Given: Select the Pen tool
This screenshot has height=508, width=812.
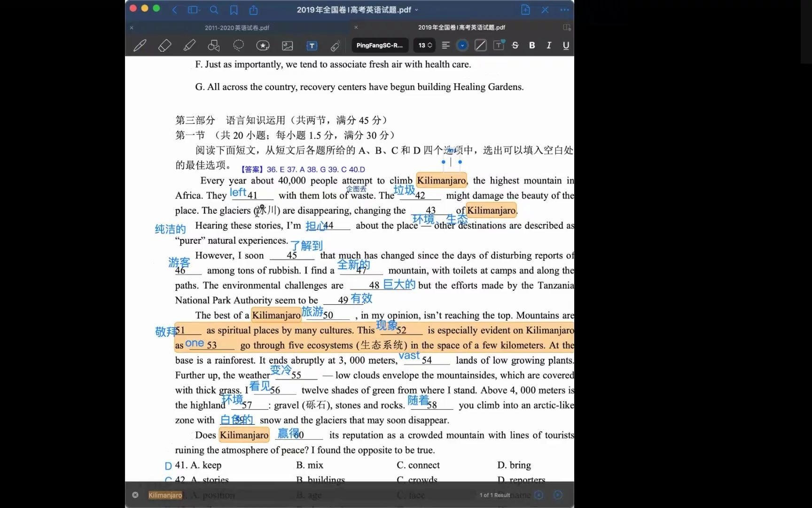Looking at the screenshot, I should click(140, 46).
